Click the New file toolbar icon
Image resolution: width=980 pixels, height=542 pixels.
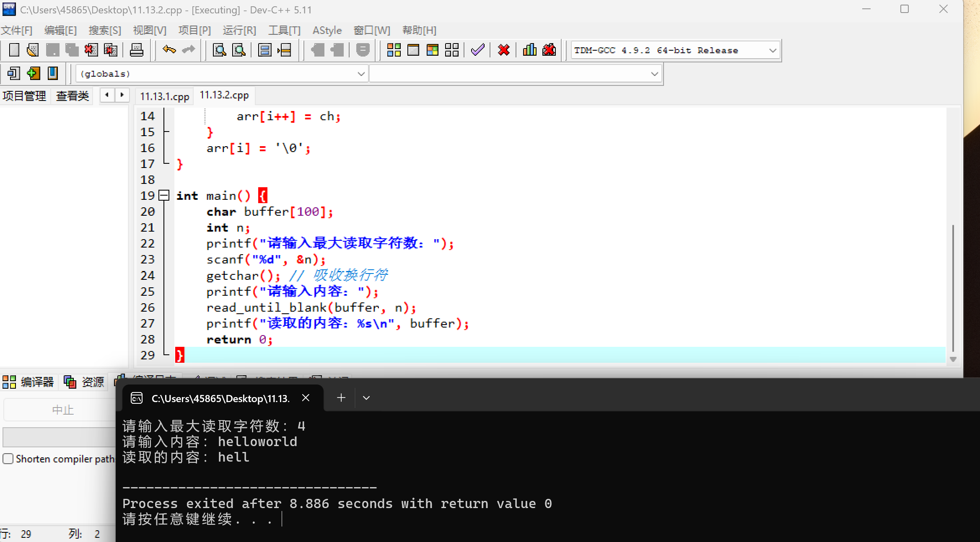pyautogui.click(x=14, y=50)
